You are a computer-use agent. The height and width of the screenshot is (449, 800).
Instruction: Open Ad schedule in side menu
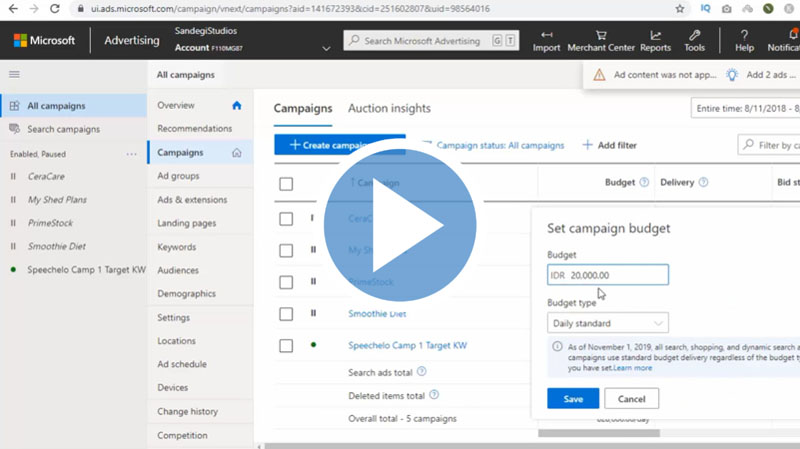[x=182, y=364]
